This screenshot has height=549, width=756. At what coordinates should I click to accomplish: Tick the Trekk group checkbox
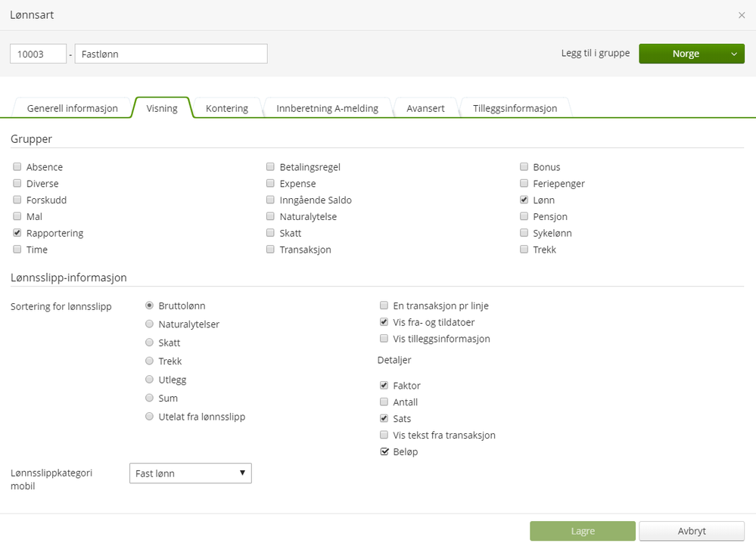[524, 249]
